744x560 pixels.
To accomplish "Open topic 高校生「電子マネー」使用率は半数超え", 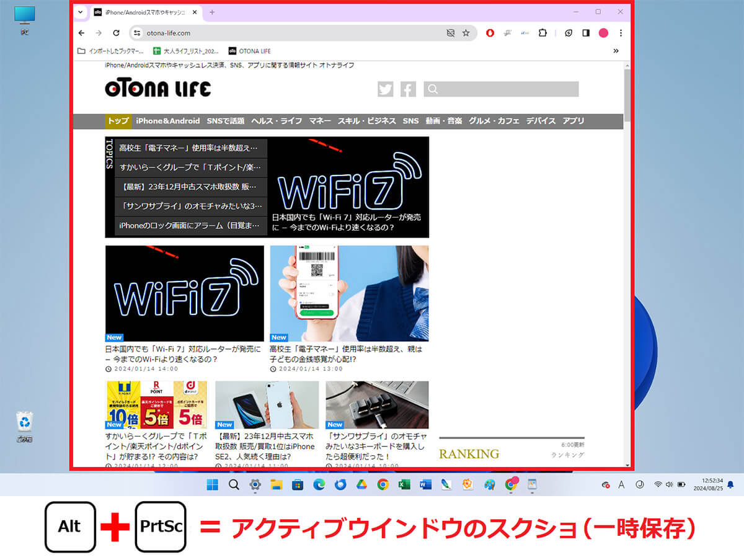I will click(191, 148).
